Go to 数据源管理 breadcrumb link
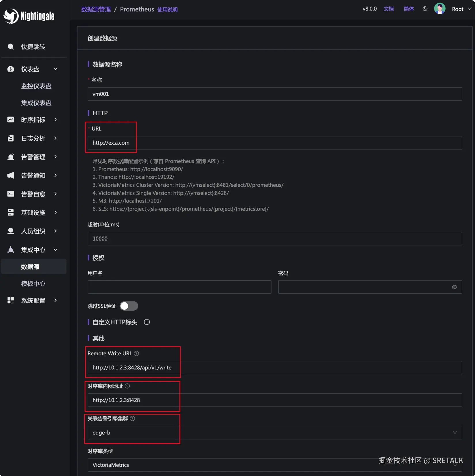The width and height of the screenshot is (475, 476). pyautogui.click(x=96, y=10)
